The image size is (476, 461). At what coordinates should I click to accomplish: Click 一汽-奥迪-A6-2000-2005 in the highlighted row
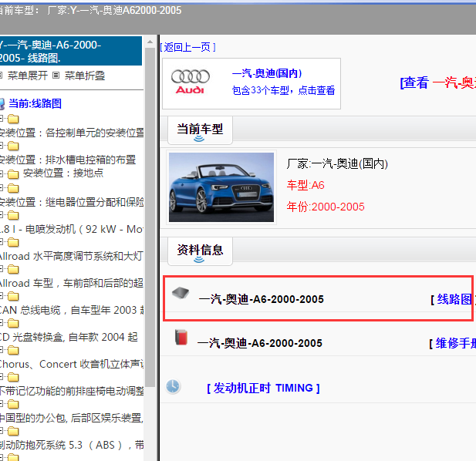261,299
